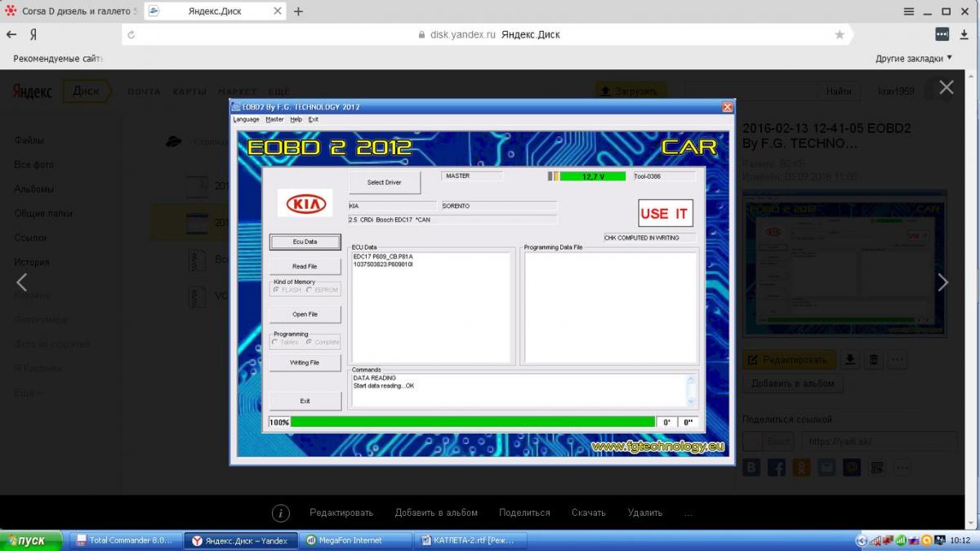Click the Writing File button
The height and width of the screenshot is (551, 980).
(x=305, y=362)
